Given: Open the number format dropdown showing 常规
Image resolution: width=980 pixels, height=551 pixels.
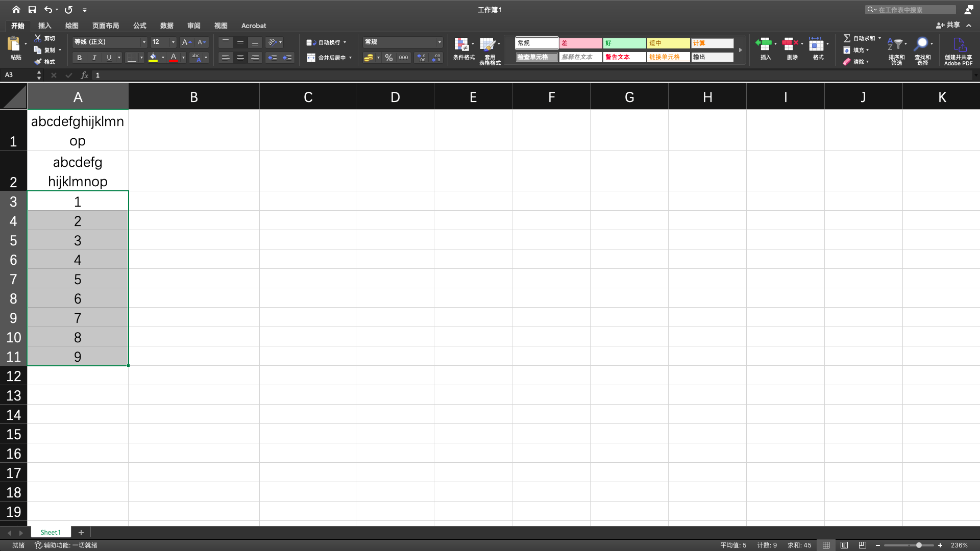Looking at the screenshot, I should (x=439, y=42).
